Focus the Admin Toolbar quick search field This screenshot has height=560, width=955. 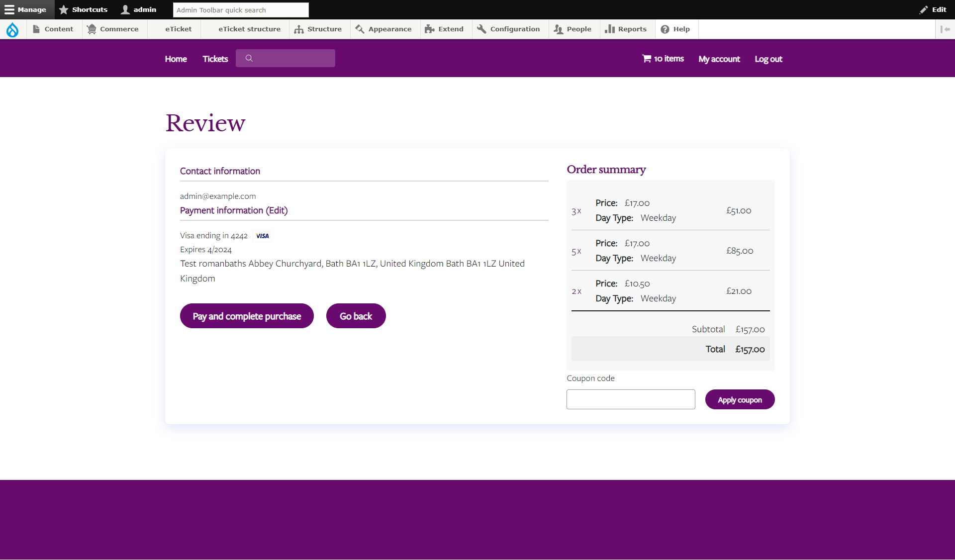[241, 10]
